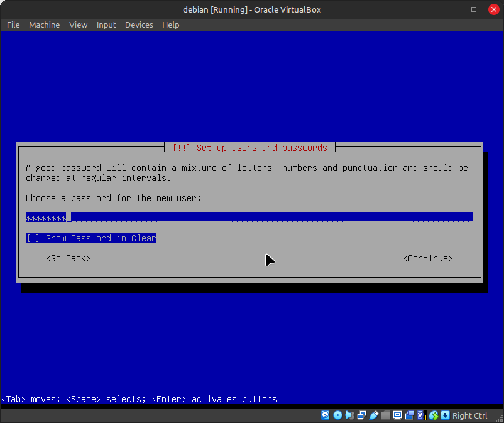Open the File menu
The height and width of the screenshot is (423, 504).
(13, 25)
